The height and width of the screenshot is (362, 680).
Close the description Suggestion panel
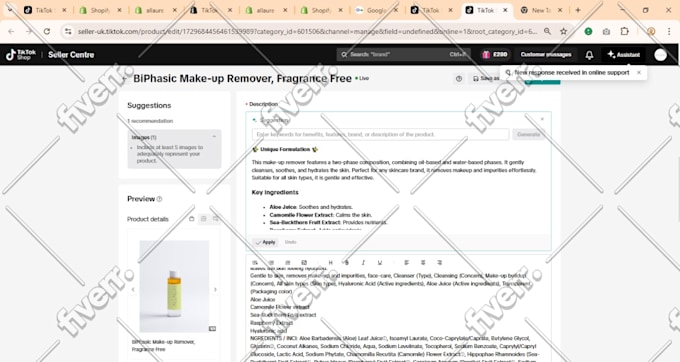(542, 119)
